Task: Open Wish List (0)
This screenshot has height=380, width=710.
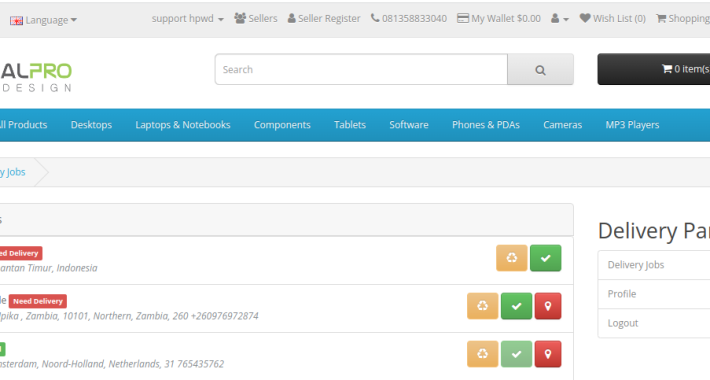Action: click(613, 19)
